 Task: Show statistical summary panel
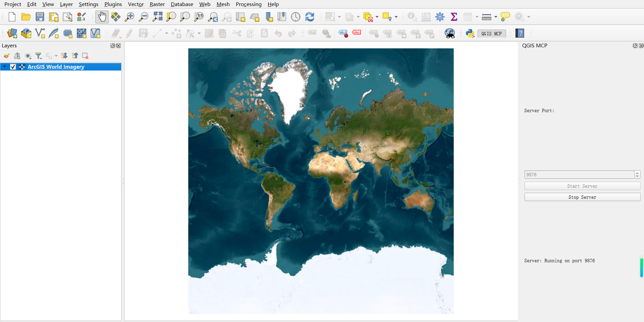[x=454, y=16]
